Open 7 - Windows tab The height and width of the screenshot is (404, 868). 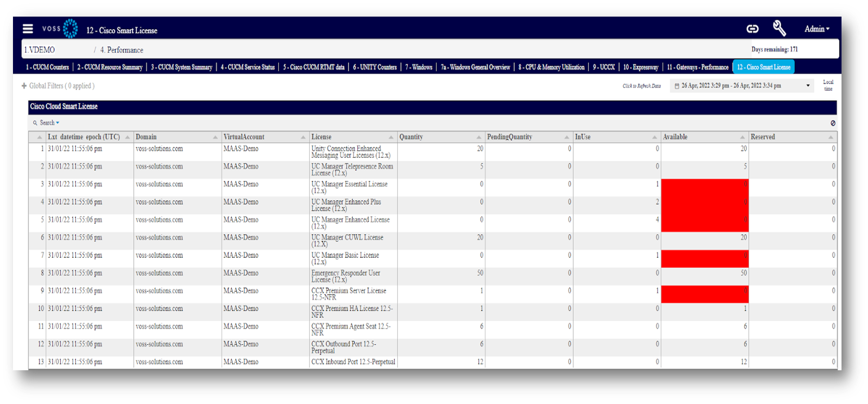point(419,67)
